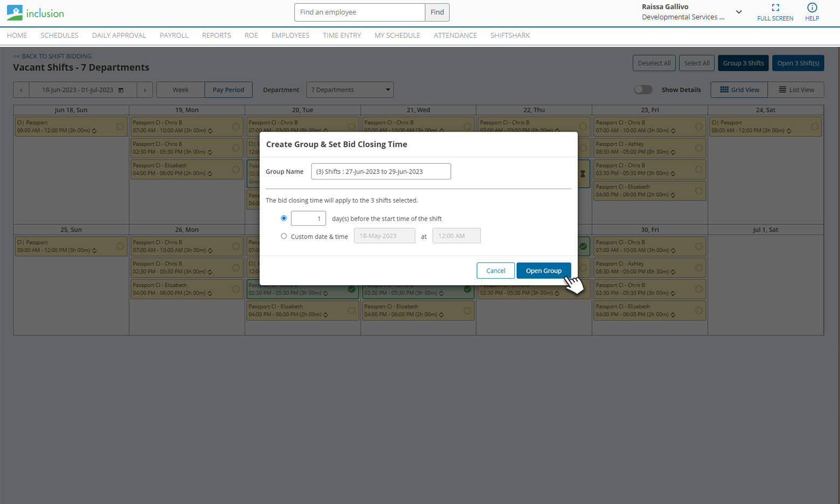The image size is (840, 504).
Task: Switch to Week view tab
Action: (x=181, y=90)
